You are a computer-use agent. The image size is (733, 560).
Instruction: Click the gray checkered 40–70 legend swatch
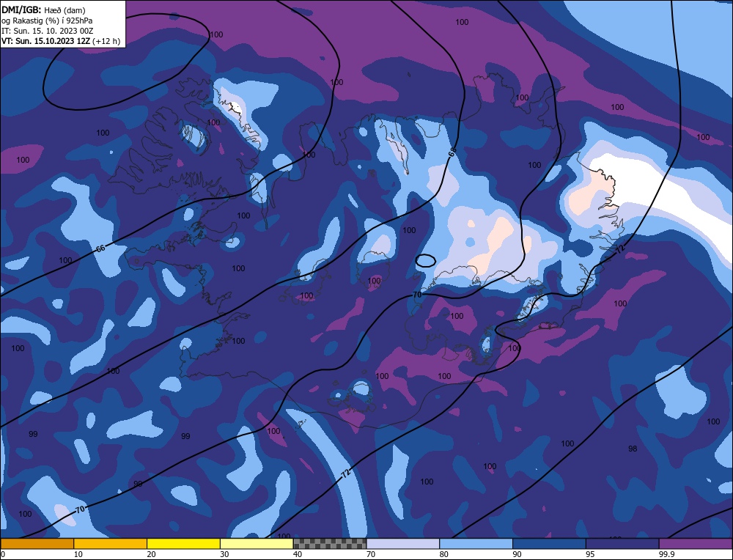330,544
